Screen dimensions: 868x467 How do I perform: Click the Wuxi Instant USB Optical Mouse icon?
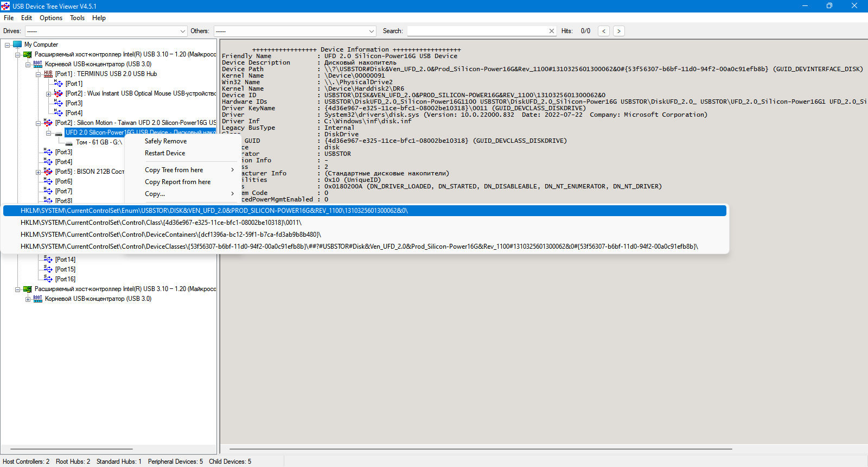click(59, 93)
